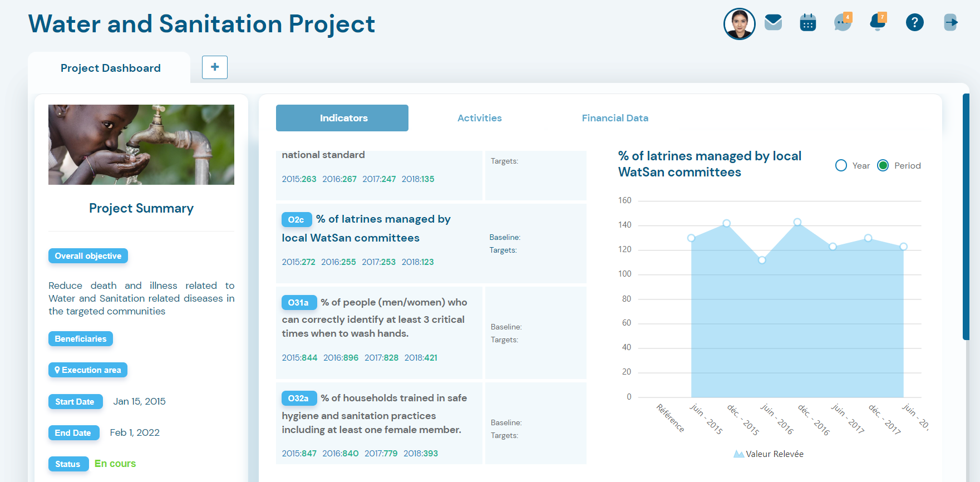Viewport: 980px width, 482px height.
Task: Open the user profile avatar
Action: tap(739, 24)
